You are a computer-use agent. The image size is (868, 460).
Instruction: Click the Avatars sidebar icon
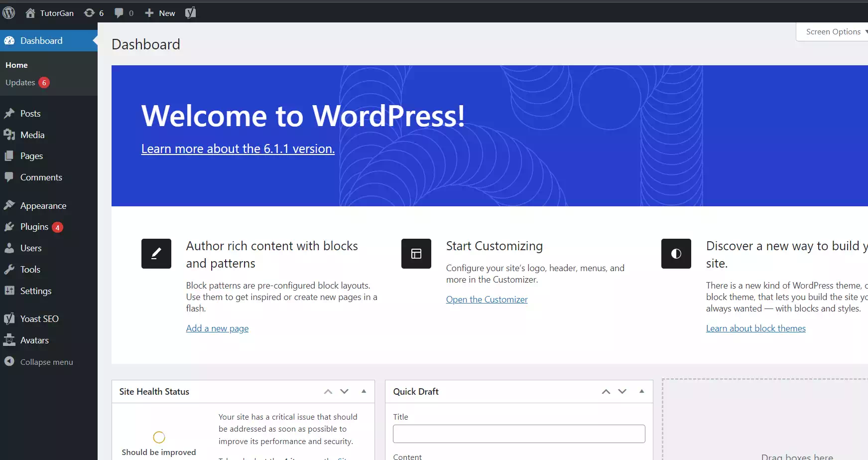point(9,340)
